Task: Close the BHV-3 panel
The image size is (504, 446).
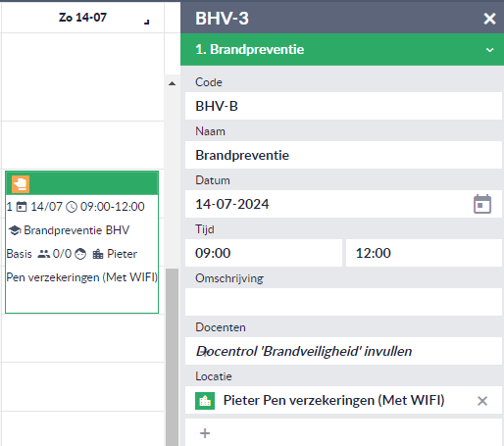Action: pos(489,19)
